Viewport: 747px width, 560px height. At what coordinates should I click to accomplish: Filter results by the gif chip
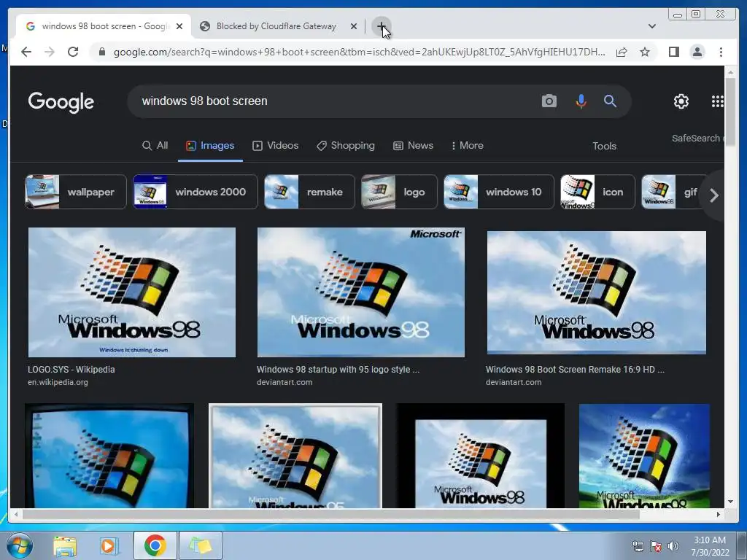[x=672, y=192]
